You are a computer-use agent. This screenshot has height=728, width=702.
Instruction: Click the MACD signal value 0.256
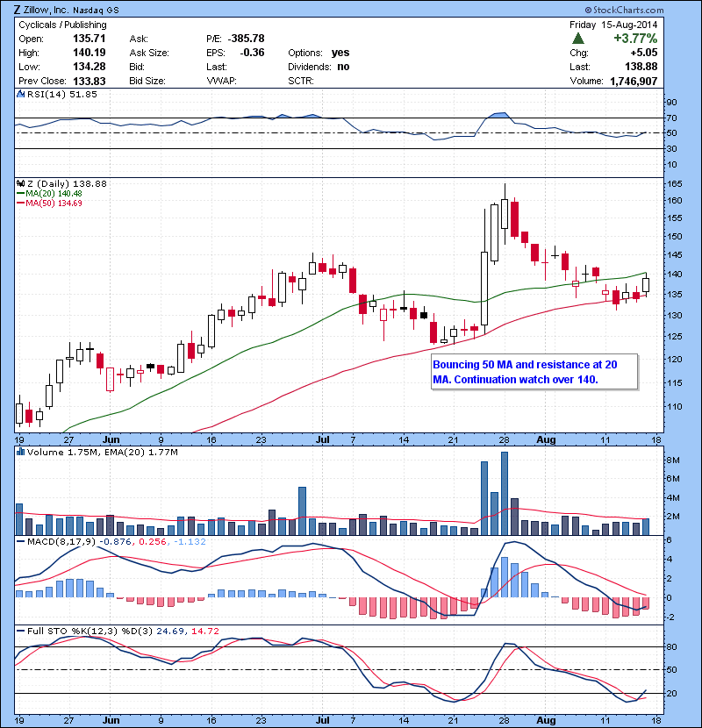tap(153, 541)
